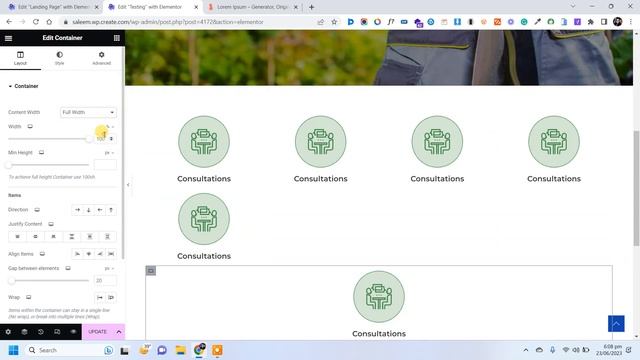Select Justify Content space evenly option
The image size is (640, 360).
click(107, 237)
